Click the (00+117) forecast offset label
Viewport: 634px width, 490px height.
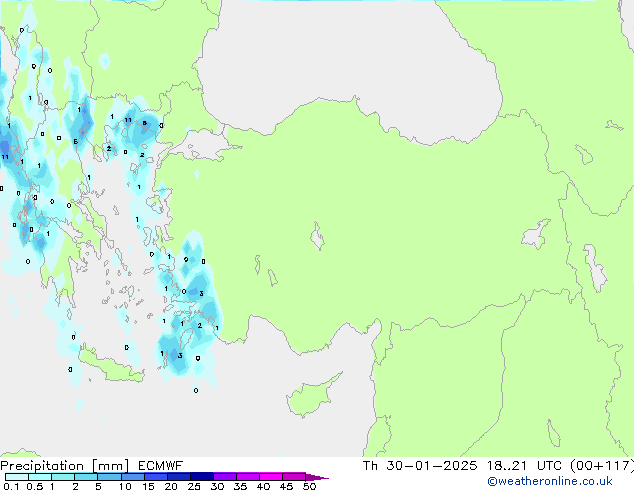[x=598, y=465]
